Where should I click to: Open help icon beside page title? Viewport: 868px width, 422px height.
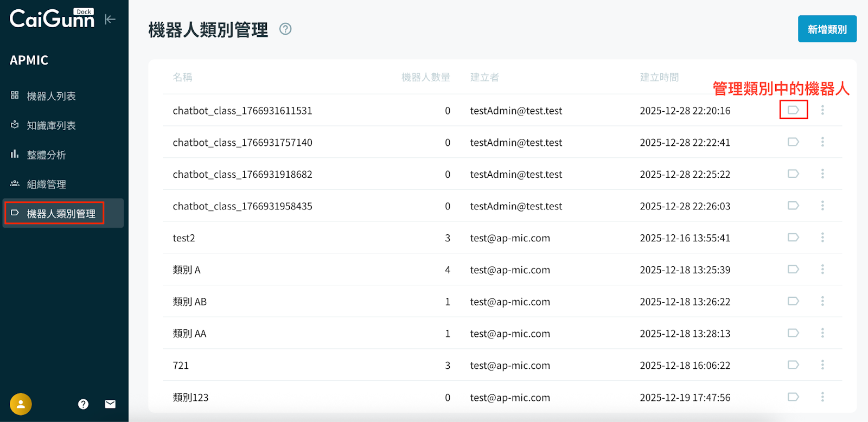click(285, 29)
